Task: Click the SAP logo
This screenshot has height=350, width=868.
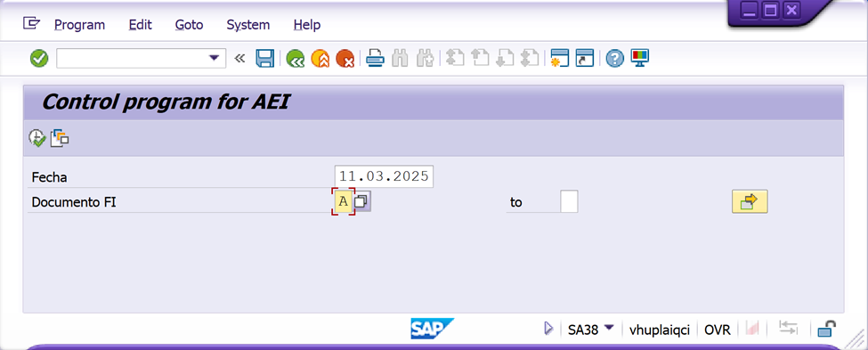Action: 432,329
